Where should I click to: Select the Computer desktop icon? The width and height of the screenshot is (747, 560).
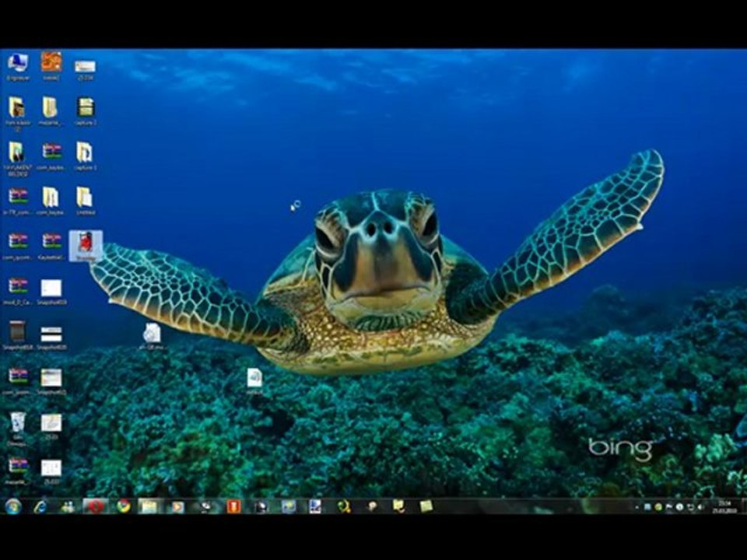coord(18,67)
